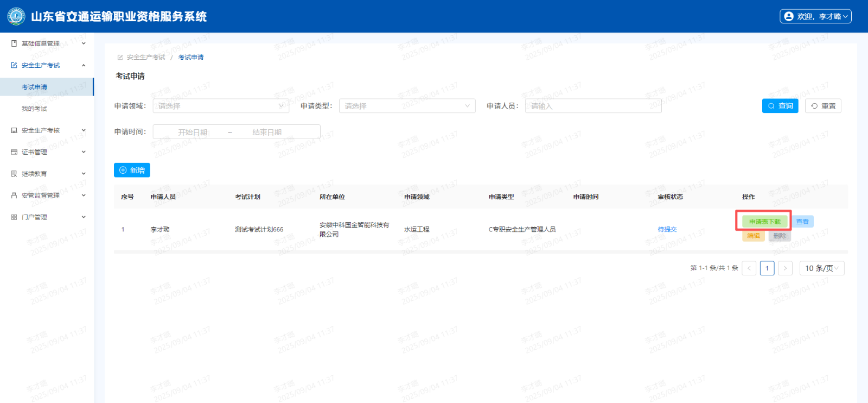Click the orange 编辑 button

tap(754, 236)
